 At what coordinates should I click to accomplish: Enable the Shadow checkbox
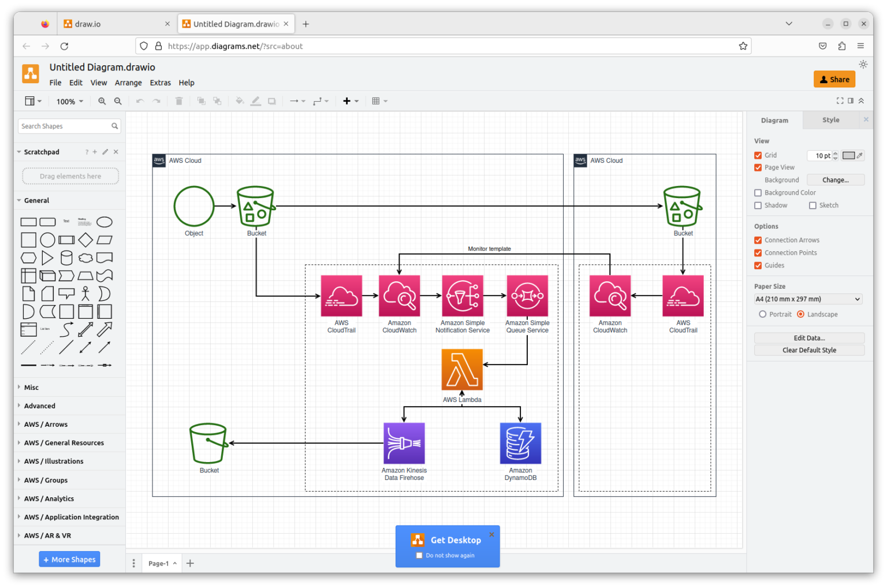point(758,206)
